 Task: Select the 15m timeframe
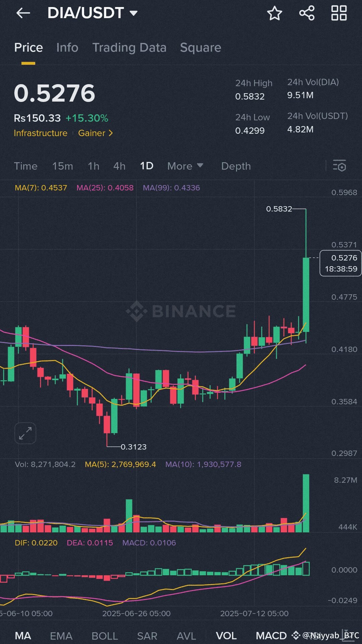[63, 166]
